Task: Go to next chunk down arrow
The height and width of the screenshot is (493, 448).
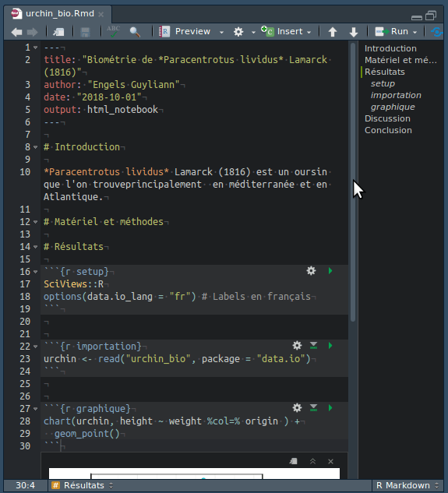Action: pyautogui.click(x=354, y=32)
